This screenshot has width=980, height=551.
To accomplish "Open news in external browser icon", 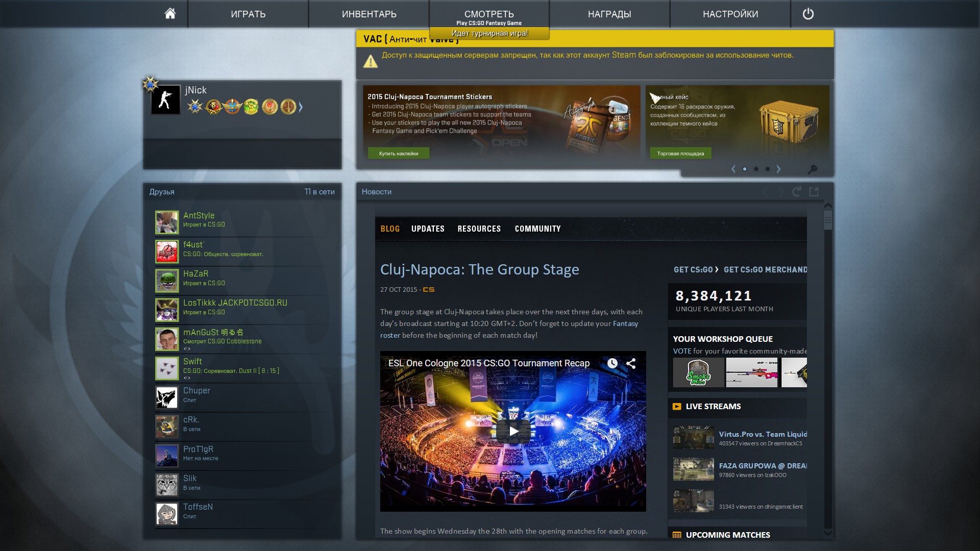I will [x=814, y=191].
